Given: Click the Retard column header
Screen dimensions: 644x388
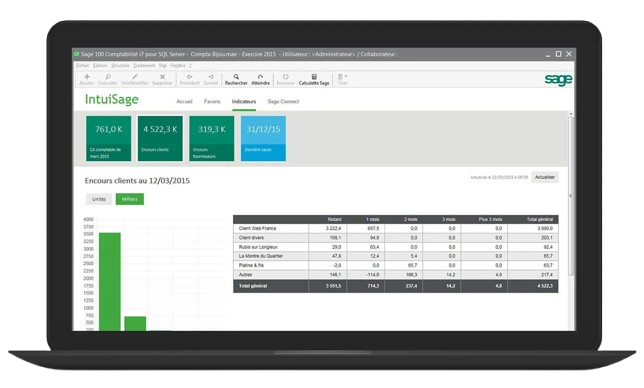Looking at the screenshot, I should click(x=334, y=219).
